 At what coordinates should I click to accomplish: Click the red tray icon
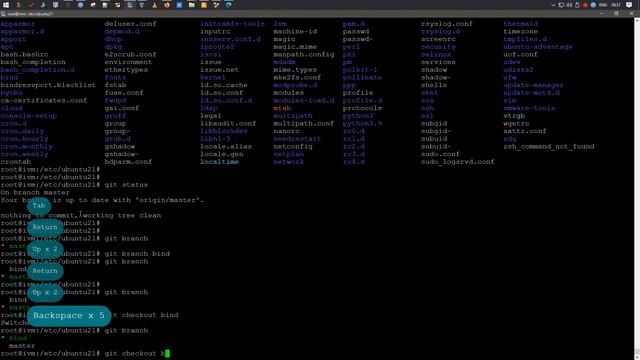pyautogui.click(x=585, y=5)
